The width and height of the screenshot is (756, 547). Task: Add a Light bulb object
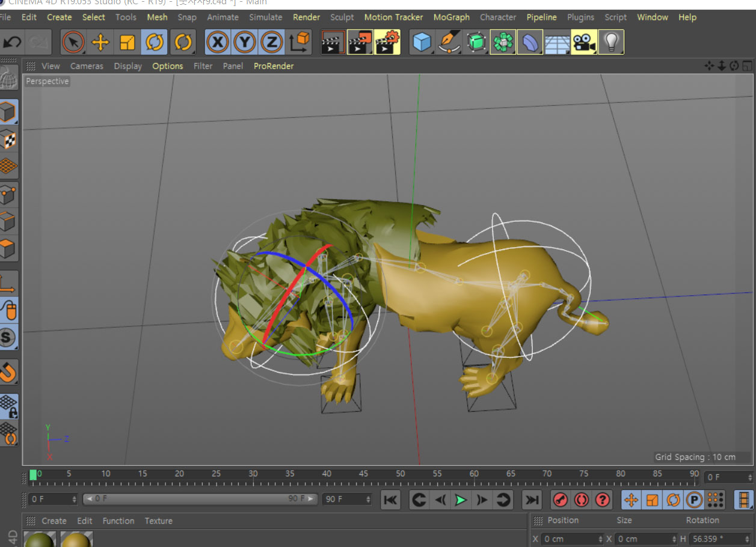click(611, 42)
